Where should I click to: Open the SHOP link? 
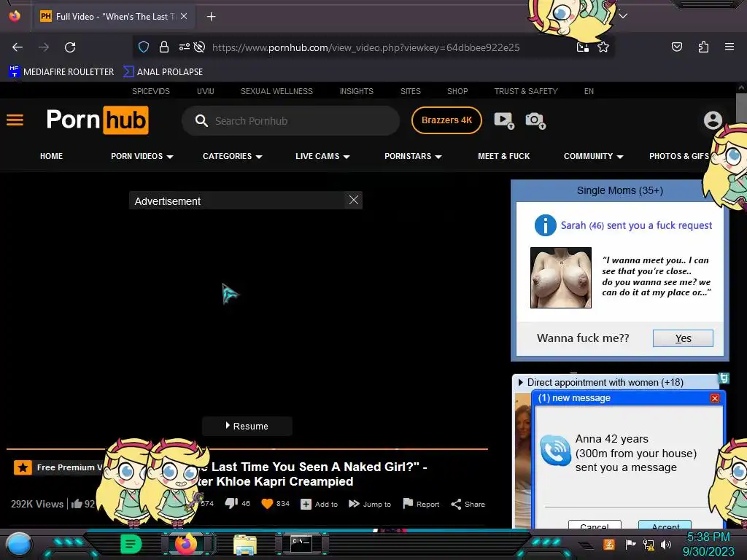pos(457,91)
